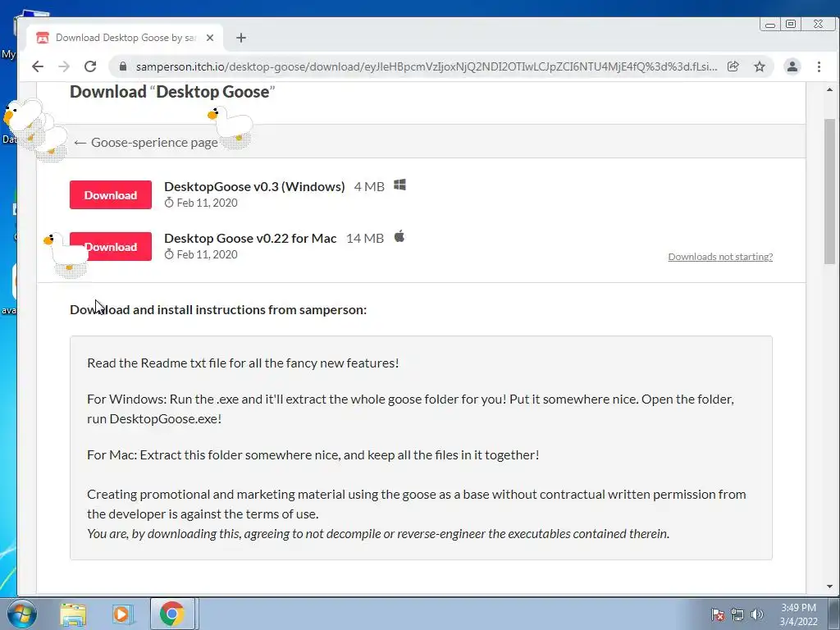Click the network tray icon
840x630 pixels.
[737, 614]
